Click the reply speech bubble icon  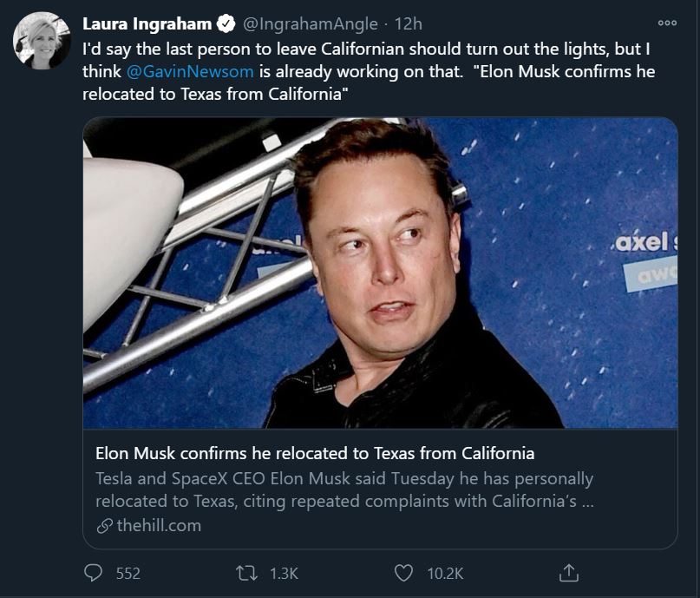(x=94, y=573)
